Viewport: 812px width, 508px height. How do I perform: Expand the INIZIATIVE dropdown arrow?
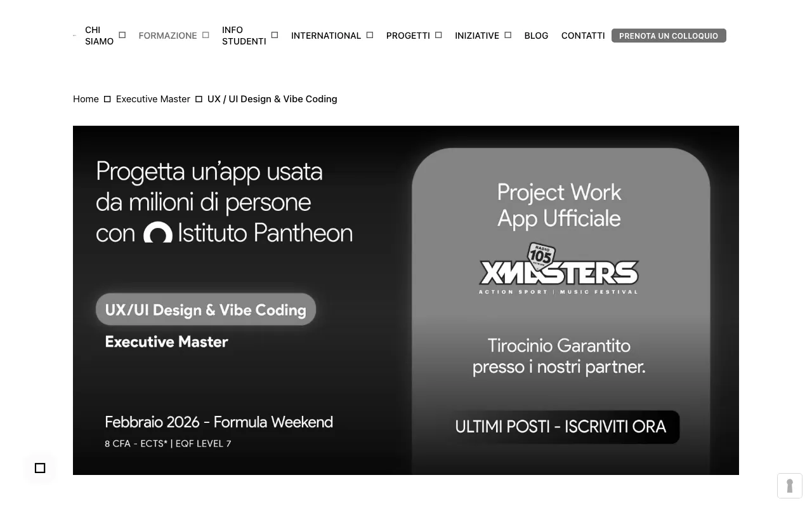(508, 36)
